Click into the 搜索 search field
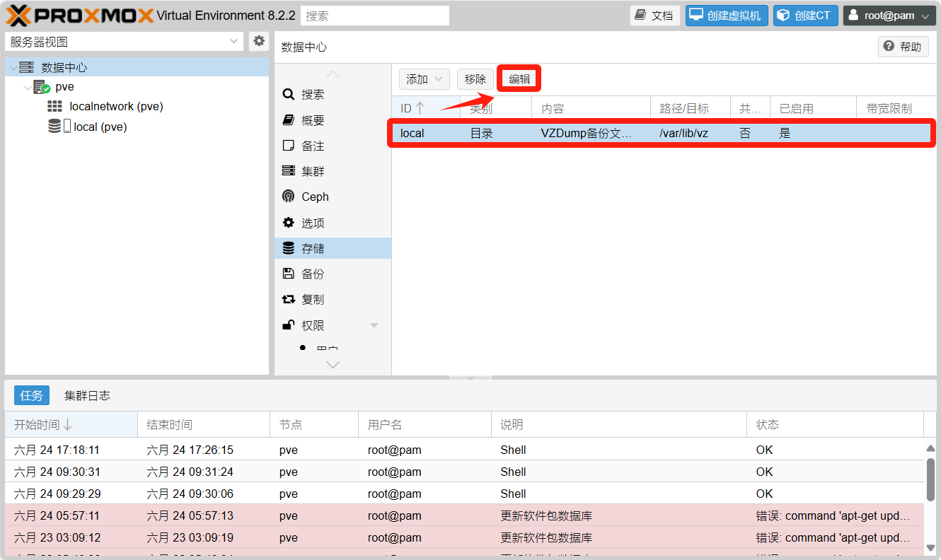Viewport: 941px width, 560px height. [375, 16]
